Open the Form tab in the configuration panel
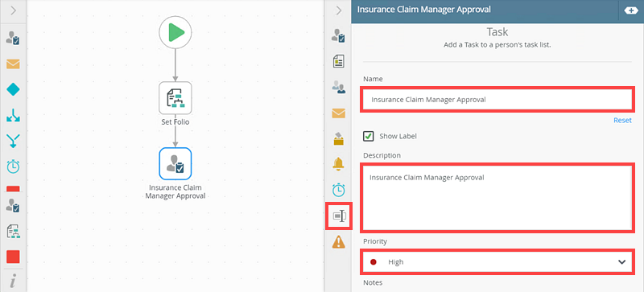The width and height of the screenshot is (644, 292). 338,62
